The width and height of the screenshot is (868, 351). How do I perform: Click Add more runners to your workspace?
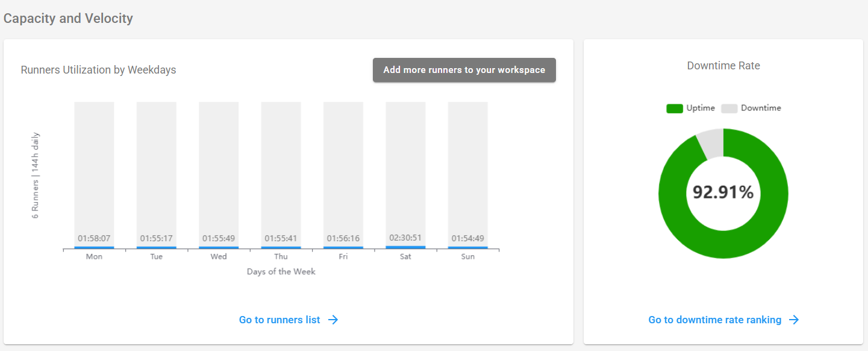coord(464,70)
